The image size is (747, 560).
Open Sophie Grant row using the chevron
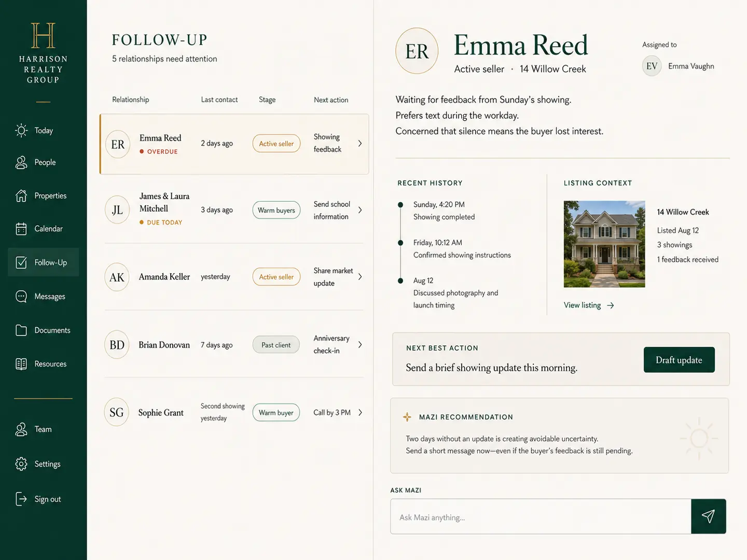pos(360,413)
